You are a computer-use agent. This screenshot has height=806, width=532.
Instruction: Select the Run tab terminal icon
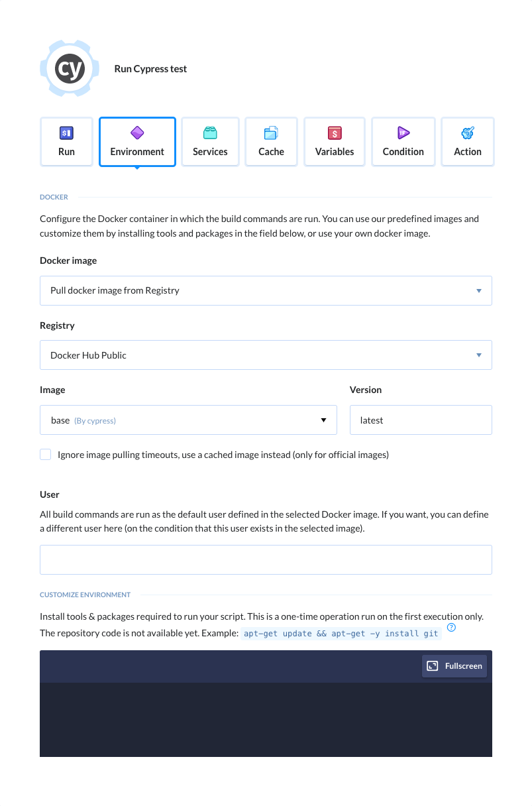coord(66,133)
